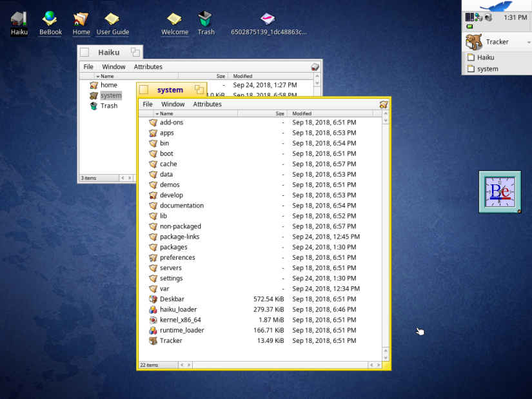Switch to Haiku window entry in Deskbar
Screen dimensions: 532x399
(497, 57)
